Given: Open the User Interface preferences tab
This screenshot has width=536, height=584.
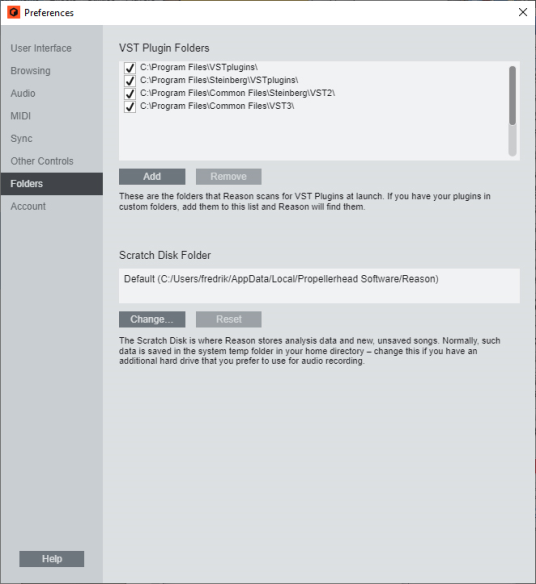Looking at the screenshot, I should [41, 48].
